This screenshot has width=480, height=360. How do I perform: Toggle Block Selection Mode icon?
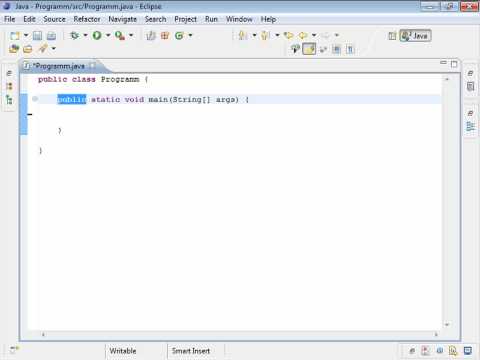coord(337,50)
